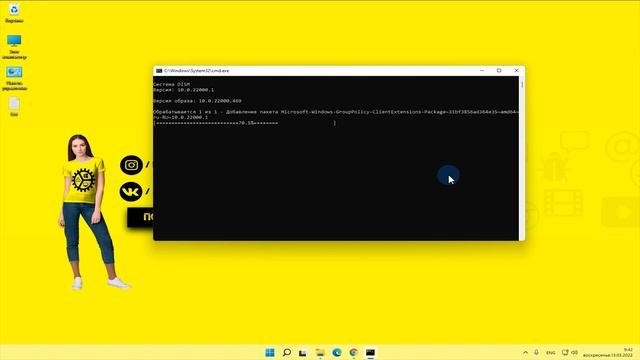Open File Explorer from the taskbar

point(320,353)
